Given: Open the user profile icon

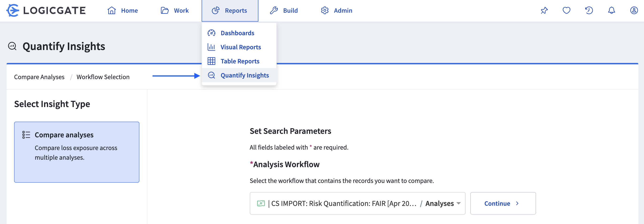Looking at the screenshot, I should (634, 11).
